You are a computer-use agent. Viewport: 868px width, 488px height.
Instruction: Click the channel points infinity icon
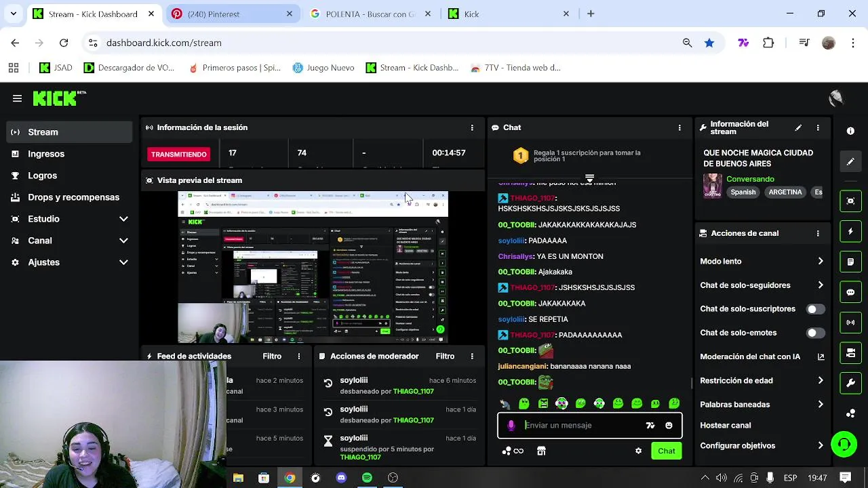(x=513, y=451)
